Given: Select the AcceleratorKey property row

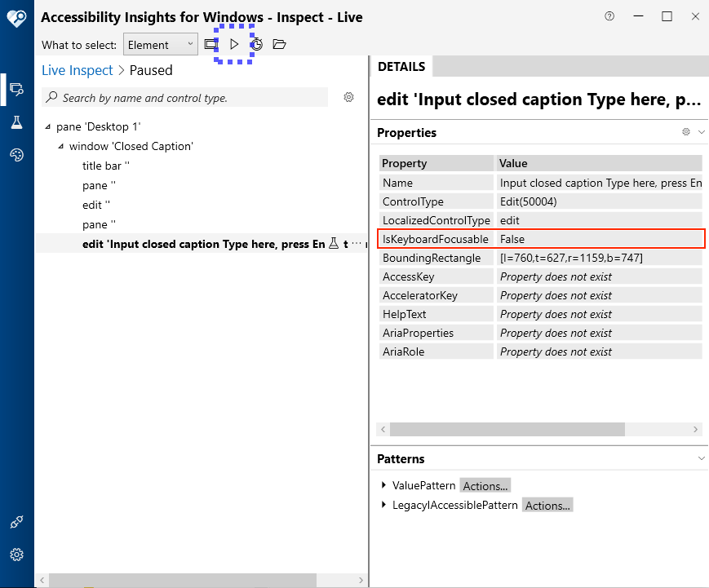Looking at the screenshot, I should coord(540,295).
